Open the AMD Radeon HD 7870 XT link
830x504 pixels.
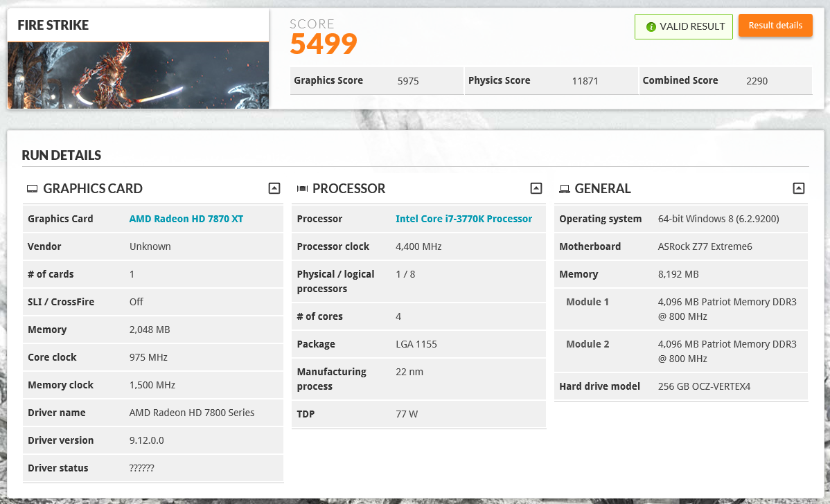(x=186, y=219)
